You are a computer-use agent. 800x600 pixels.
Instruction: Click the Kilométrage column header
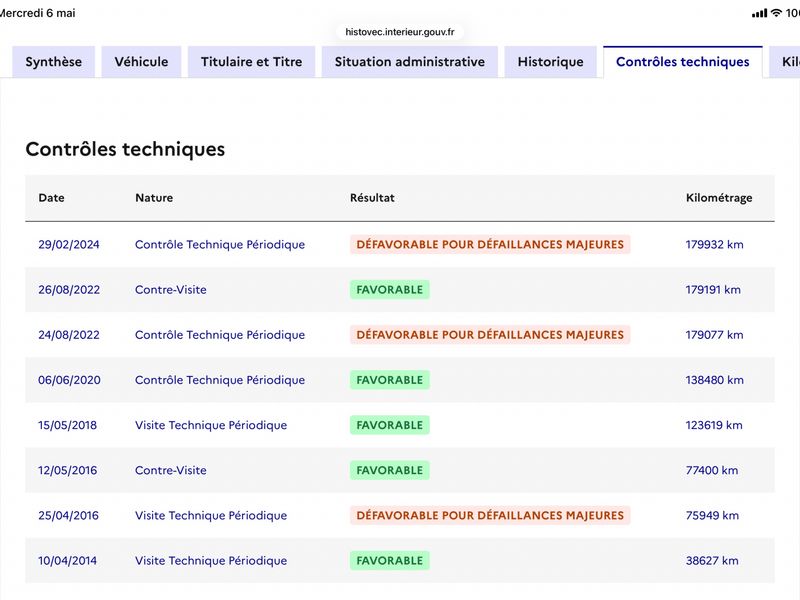pos(719,198)
